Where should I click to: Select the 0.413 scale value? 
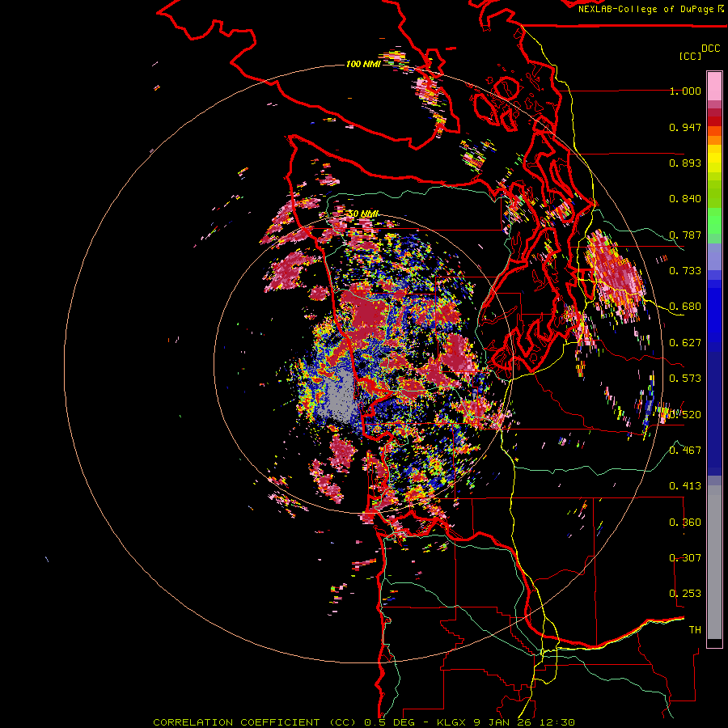tap(685, 486)
